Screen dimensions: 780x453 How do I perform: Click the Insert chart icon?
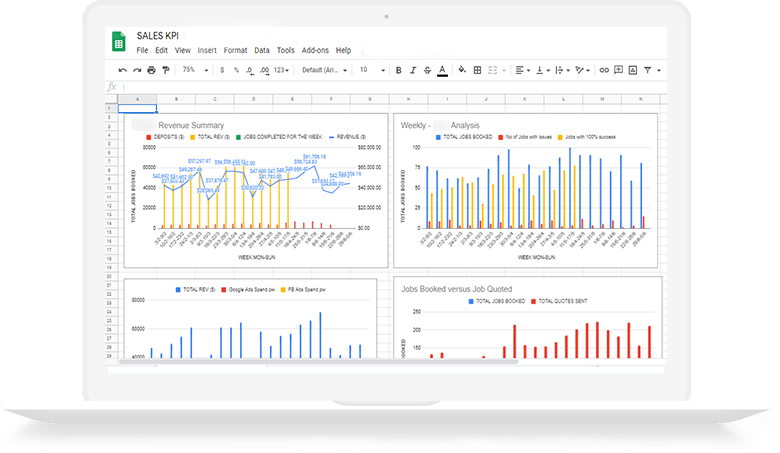pos(633,70)
